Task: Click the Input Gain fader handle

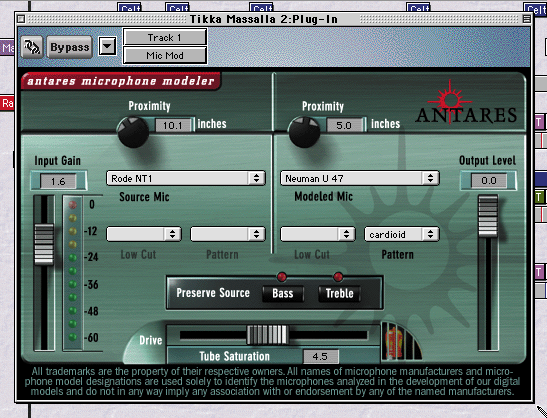Action: tap(44, 244)
